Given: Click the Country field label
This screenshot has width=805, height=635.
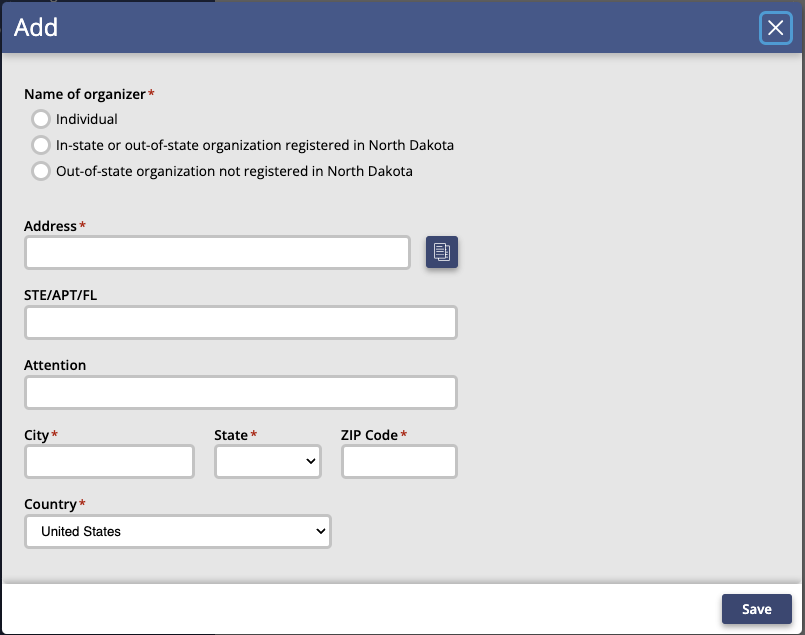Looking at the screenshot, I should click(50, 504).
